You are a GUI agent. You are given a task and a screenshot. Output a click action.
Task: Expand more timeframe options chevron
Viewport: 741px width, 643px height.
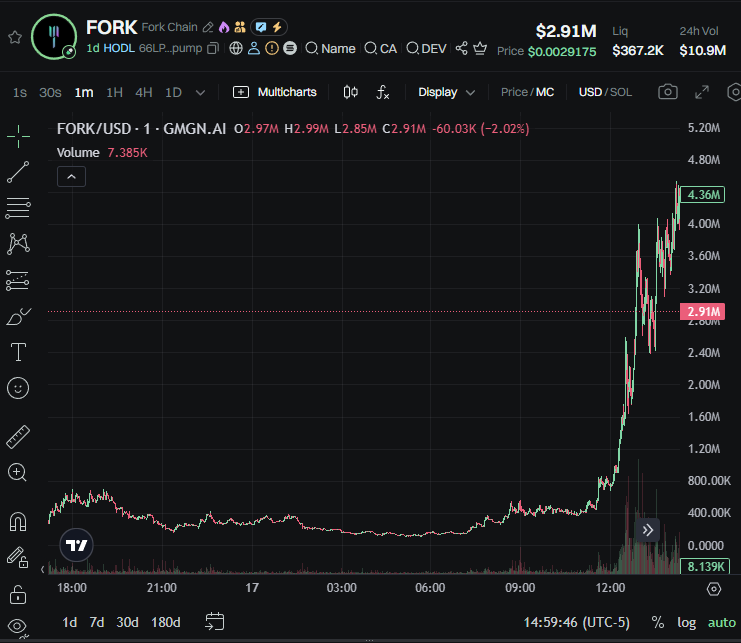tap(200, 93)
